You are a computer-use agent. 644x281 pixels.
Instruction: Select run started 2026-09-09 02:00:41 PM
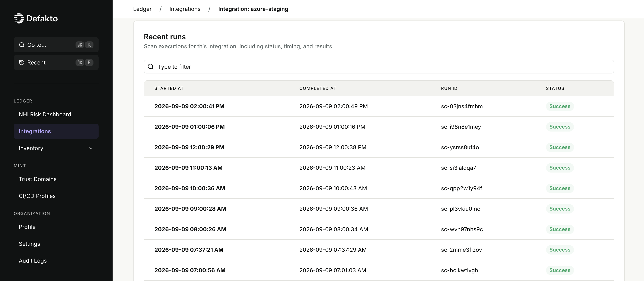[189, 106]
